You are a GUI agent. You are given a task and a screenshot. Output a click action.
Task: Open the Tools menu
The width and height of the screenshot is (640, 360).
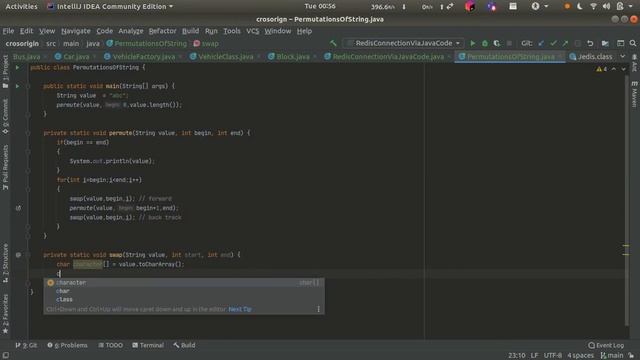click(232, 31)
